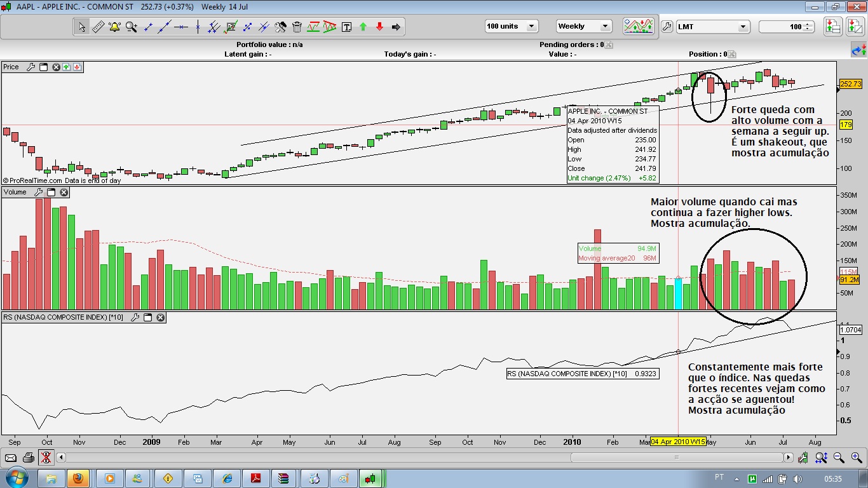Open the indicators and trading systems icon
The width and height of the screenshot is (868, 488).
pos(639,26)
